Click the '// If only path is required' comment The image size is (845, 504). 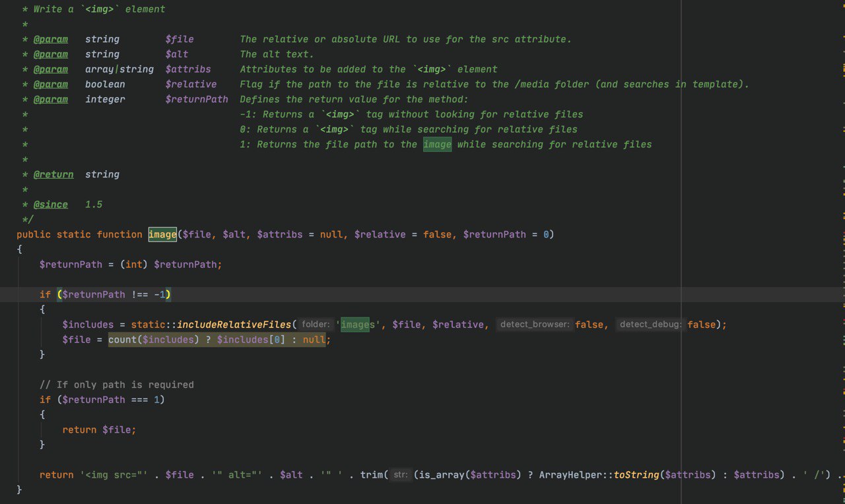117,385
